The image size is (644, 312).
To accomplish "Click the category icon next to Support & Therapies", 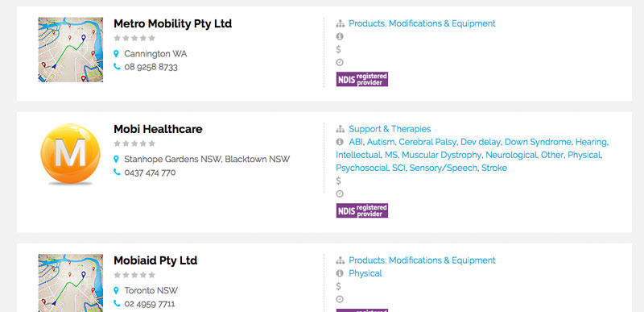I will 340,129.
